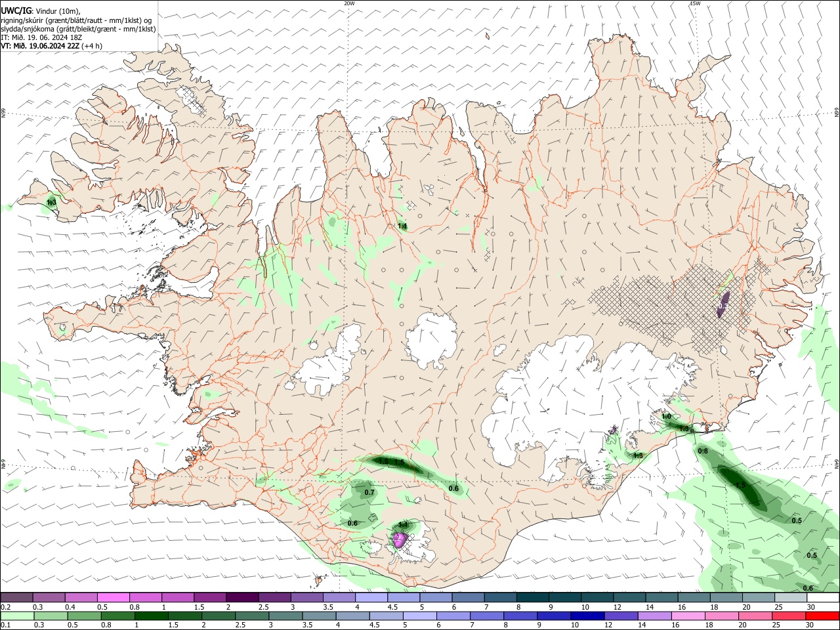Pick the bright pink upper-row swatch starting at 0.5

(x=113, y=597)
